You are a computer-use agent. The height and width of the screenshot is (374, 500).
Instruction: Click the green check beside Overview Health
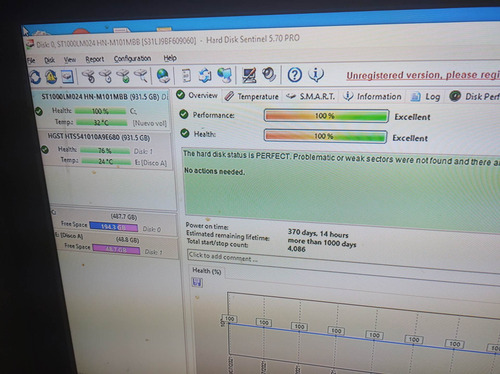click(185, 133)
